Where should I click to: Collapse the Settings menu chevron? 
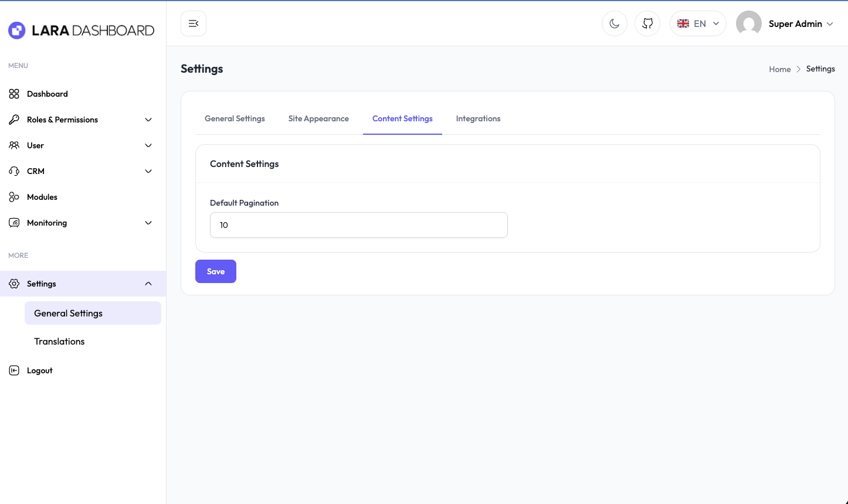pyautogui.click(x=148, y=284)
